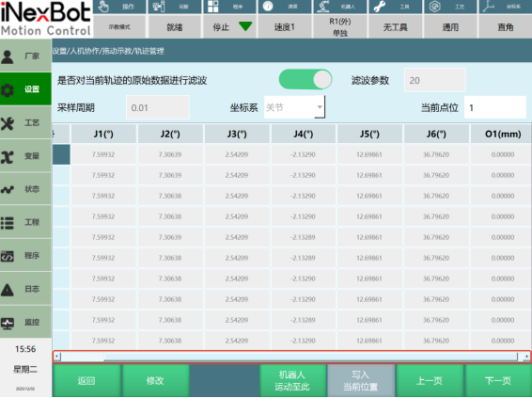
Task: Open the 操作 hand pointer icon
Action: [x=103, y=6]
